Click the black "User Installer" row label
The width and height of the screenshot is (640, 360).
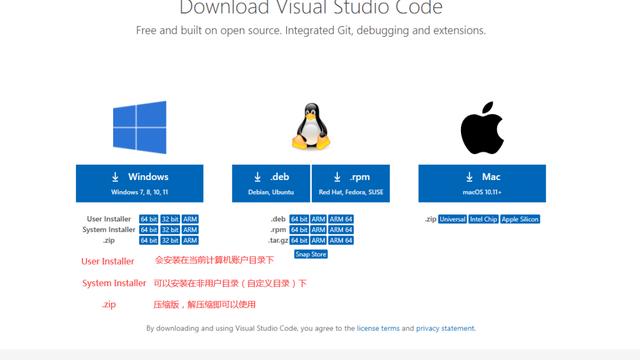(109, 219)
